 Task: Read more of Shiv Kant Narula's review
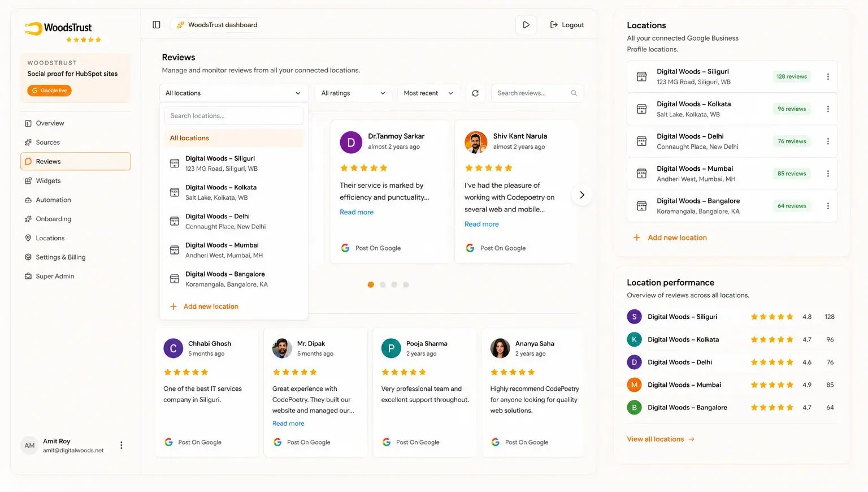[481, 224]
